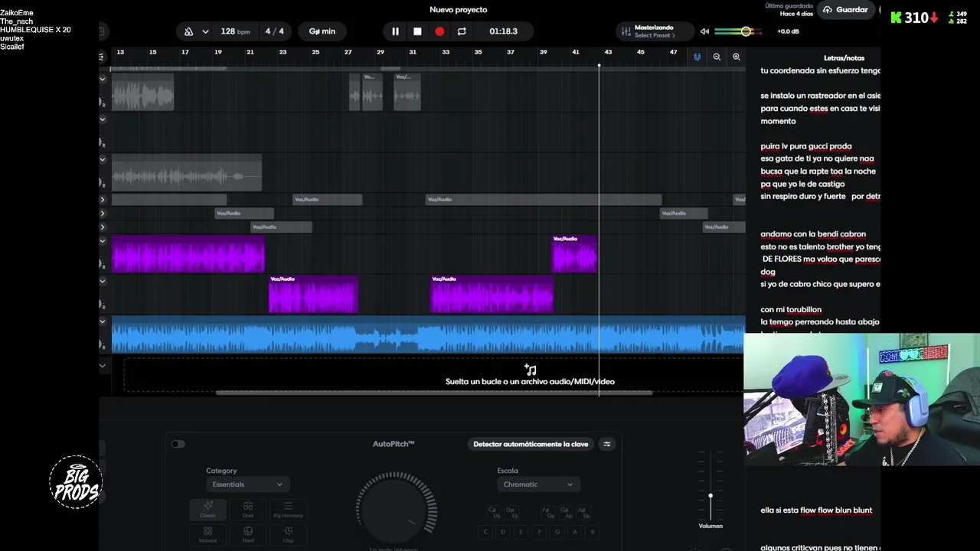Screen dimensions: 980x551
Task: Select the purple Voz/Audio clip at bar 39
Action: (x=574, y=253)
